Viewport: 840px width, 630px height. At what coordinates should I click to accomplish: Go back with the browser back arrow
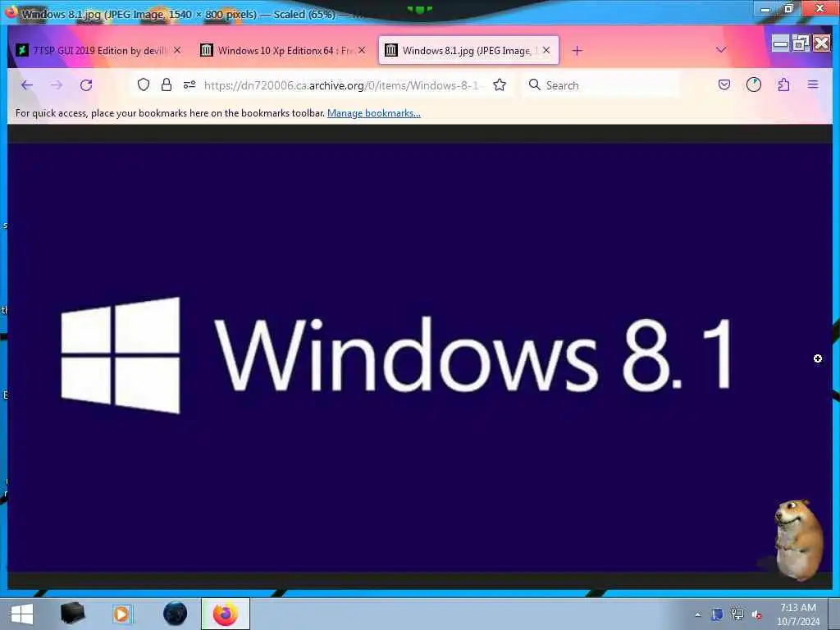tap(27, 85)
